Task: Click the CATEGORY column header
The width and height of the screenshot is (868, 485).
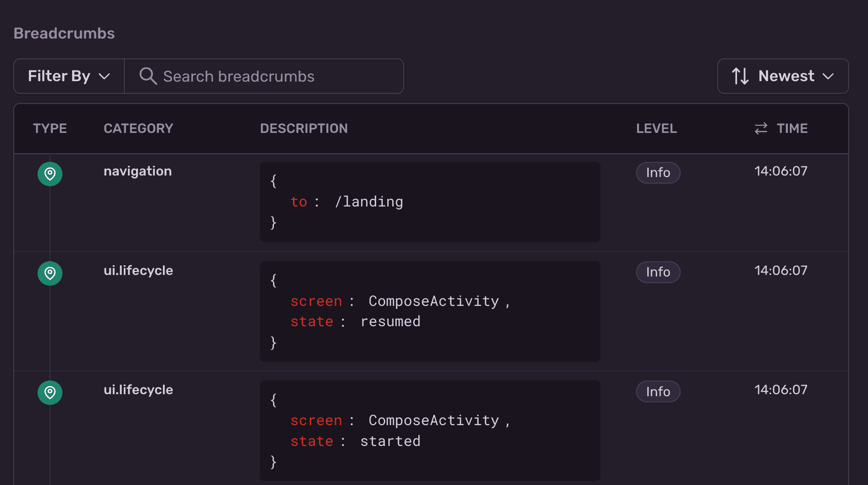Action: pyautogui.click(x=138, y=128)
